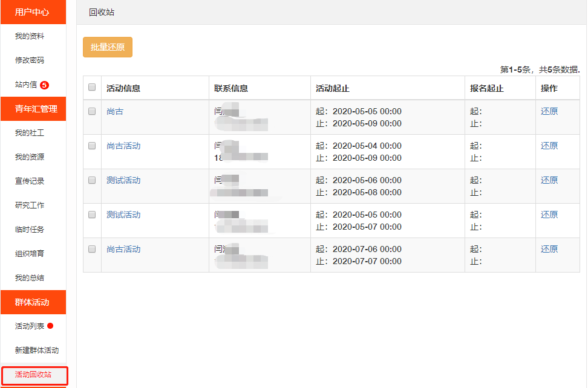Open 我的资源 menu item

point(30,157)
